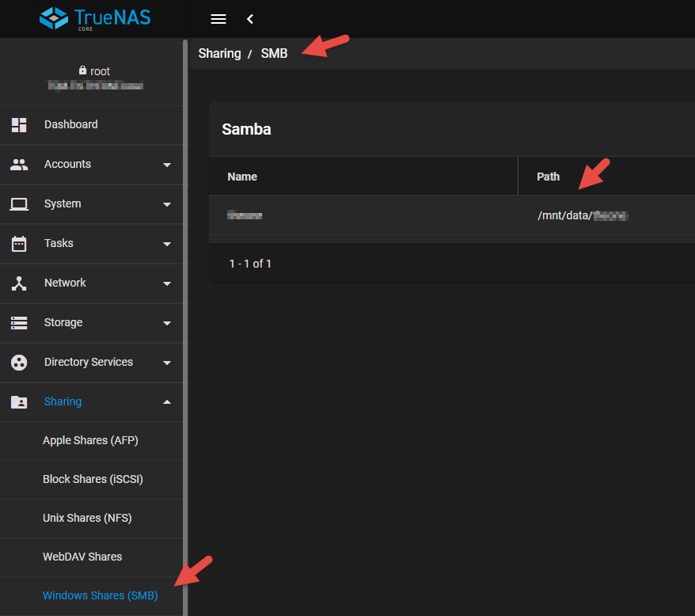695x616 pixels.
Task: Open the Tasks menu item
Action: (91, 244)
